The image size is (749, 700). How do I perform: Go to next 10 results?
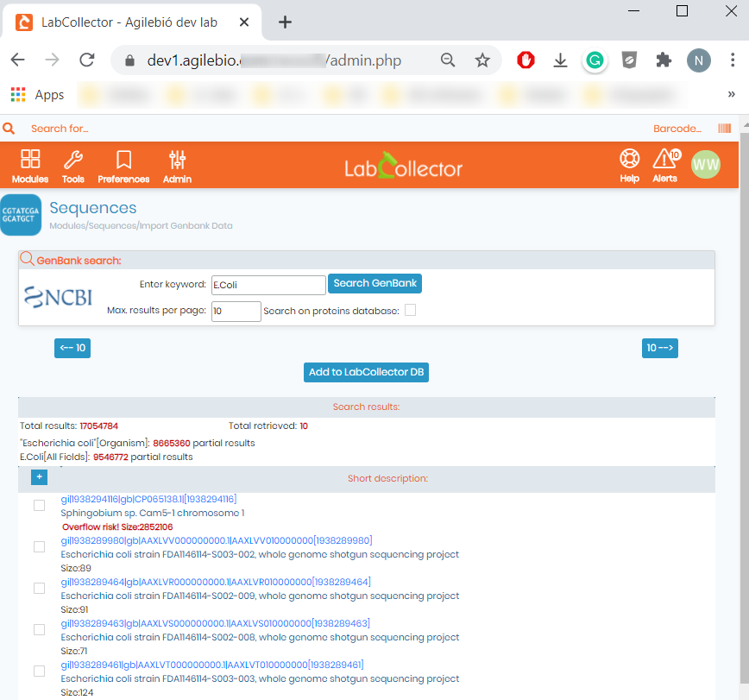coord(659,348)
